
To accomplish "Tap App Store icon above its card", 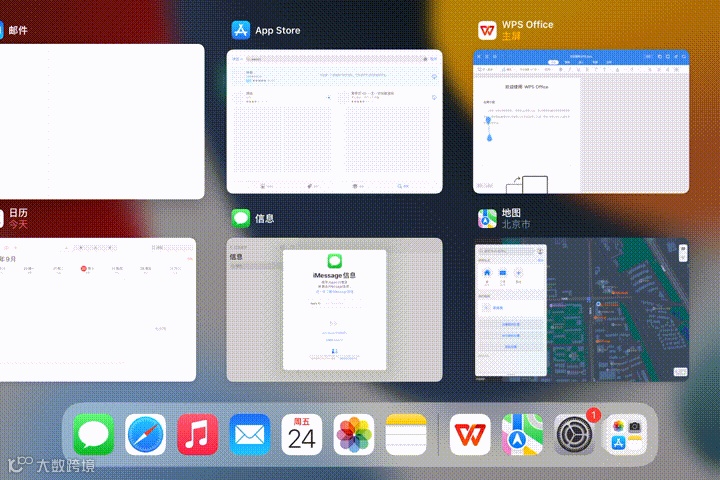I will tap(241, 30).
